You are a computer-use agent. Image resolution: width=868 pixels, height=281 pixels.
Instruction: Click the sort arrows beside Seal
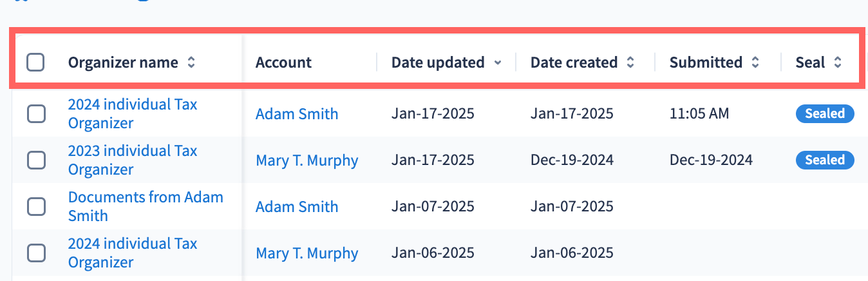tap(837, 63)
